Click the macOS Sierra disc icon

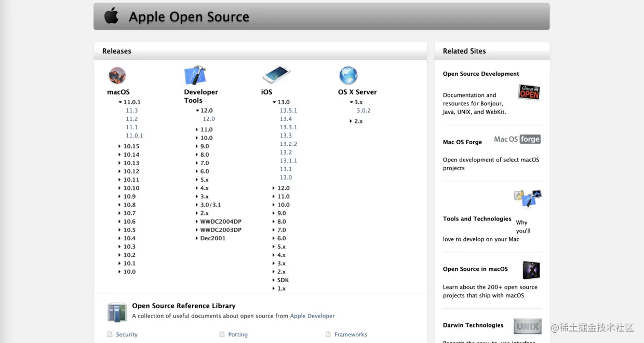coord(117,76)
